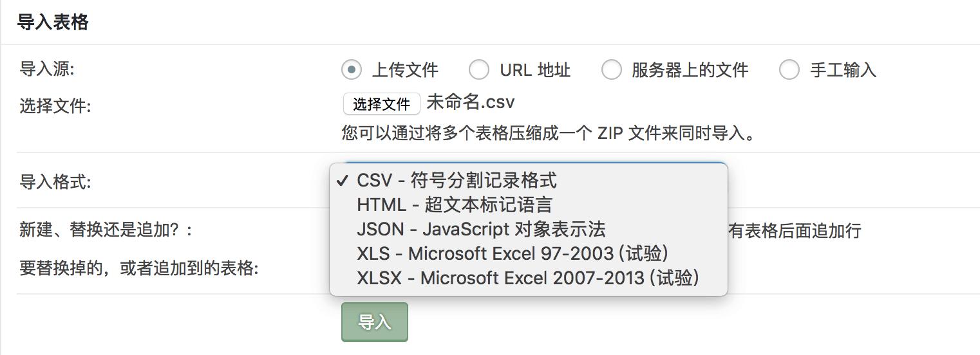Pick the checked CSV format option

point(457,180)
